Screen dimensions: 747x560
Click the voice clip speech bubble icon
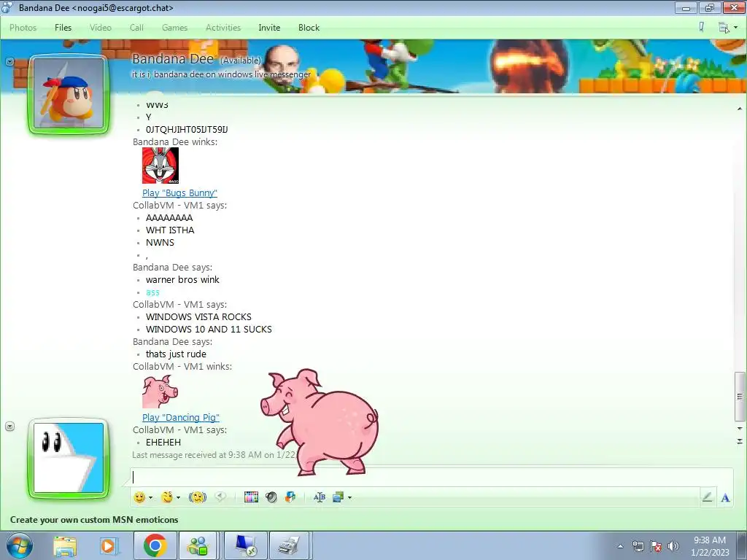(220, 497)
